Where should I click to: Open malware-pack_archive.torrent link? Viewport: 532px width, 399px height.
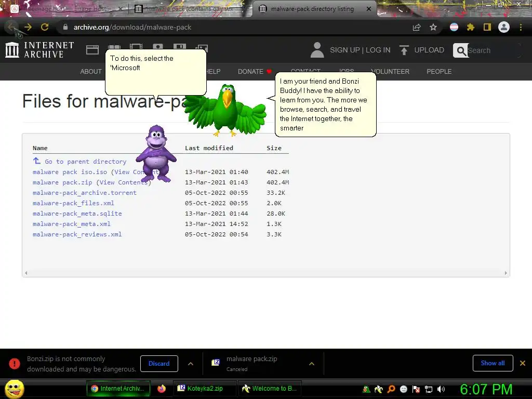pyautogui.click(x=85, y=193)
